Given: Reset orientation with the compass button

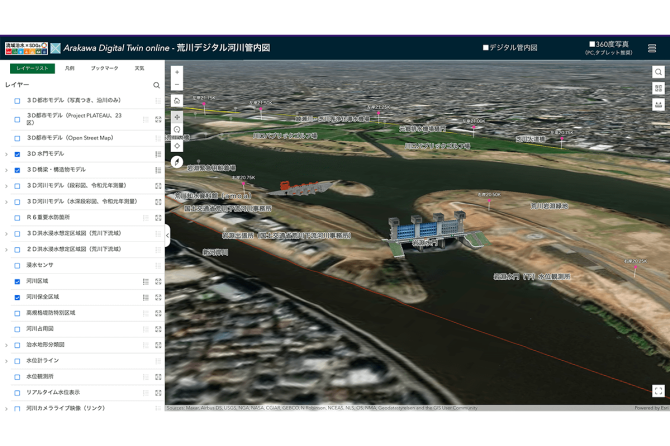Looking at the screenshot, I should point(177,162).
